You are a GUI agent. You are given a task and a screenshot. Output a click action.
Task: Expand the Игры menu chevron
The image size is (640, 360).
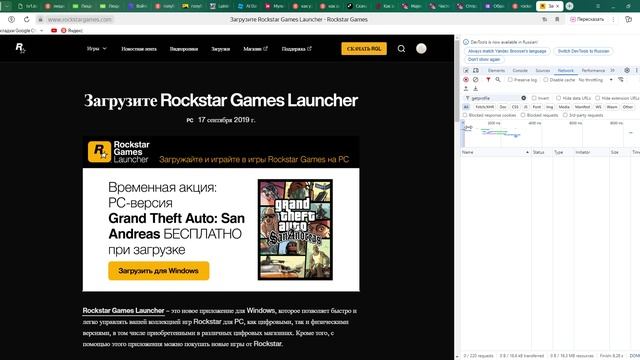coord(104,49)
